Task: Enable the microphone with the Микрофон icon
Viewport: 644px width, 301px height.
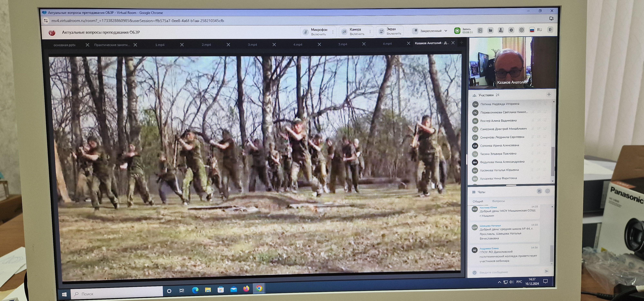Action: tap(306, 32)
